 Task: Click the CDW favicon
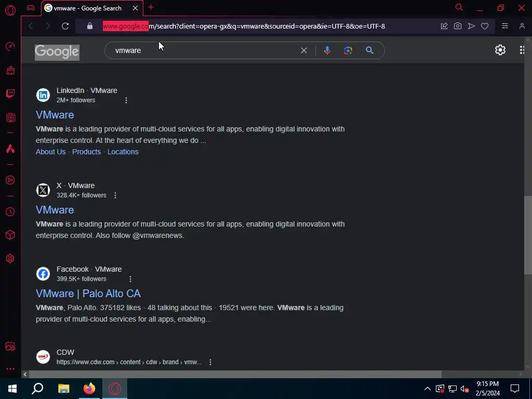point(43,356)
